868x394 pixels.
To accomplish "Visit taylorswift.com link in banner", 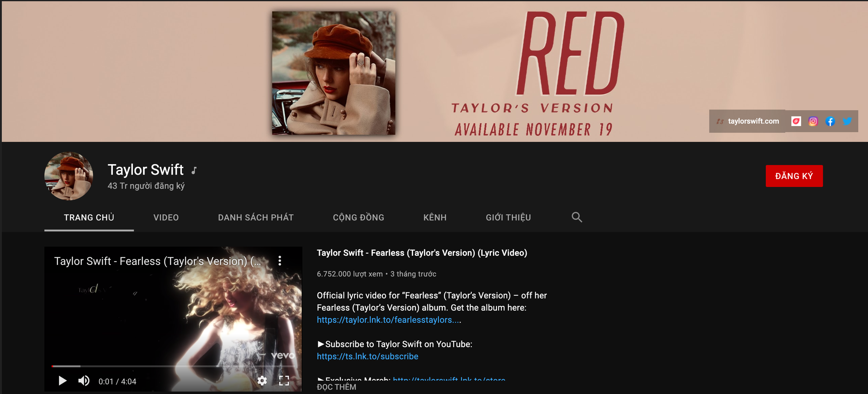I will coord(753,121).
